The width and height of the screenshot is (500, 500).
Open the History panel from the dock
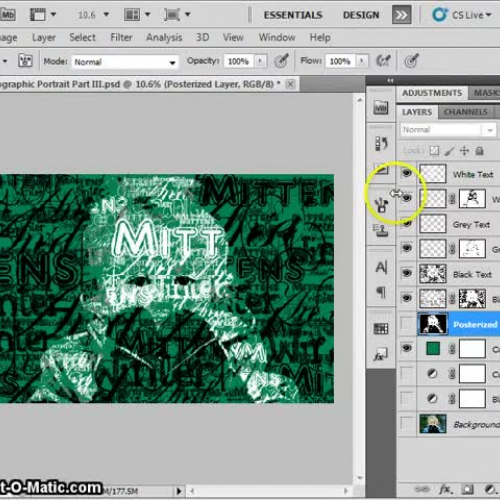[381, 143]
